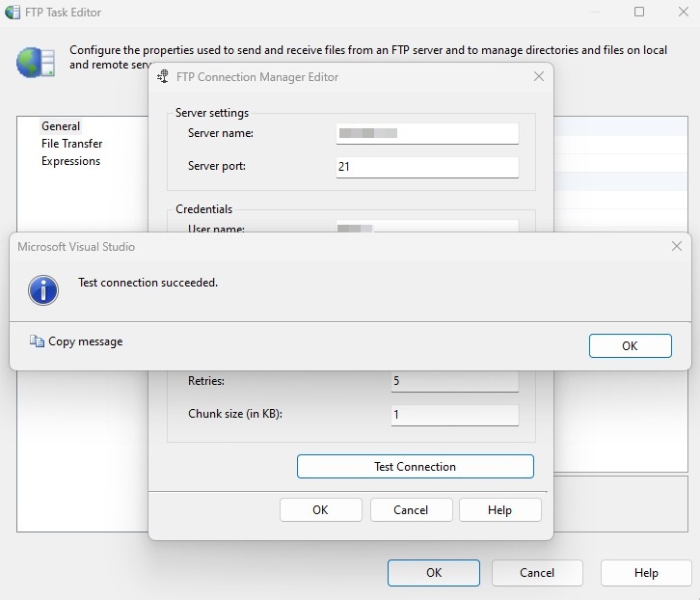Image resolution: width=700 pixels, height=600 pixels.
Task: Open Help in FTP Connection Manager Editor
Action: pos(499,509)
